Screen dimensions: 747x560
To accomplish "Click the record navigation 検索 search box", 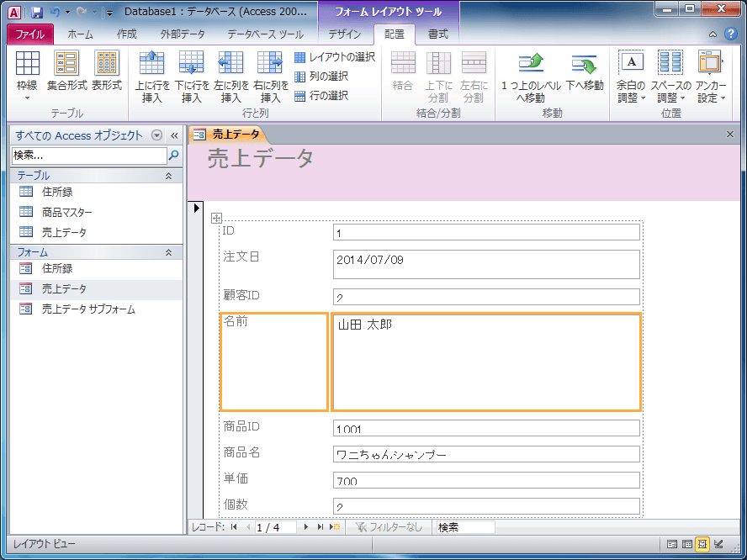I will (465, 527).
